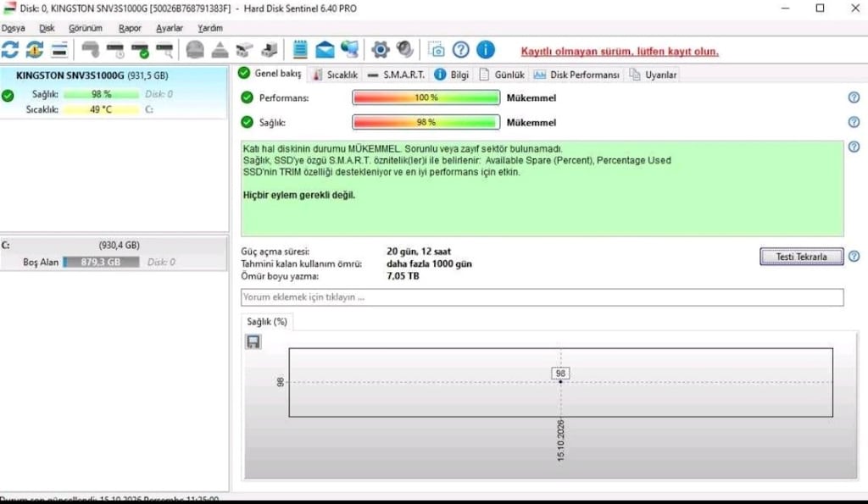Click the Kayıtlı olmayan sürüm registration link
This screenshot has height=504, width=868.
(x=620, y=52)
